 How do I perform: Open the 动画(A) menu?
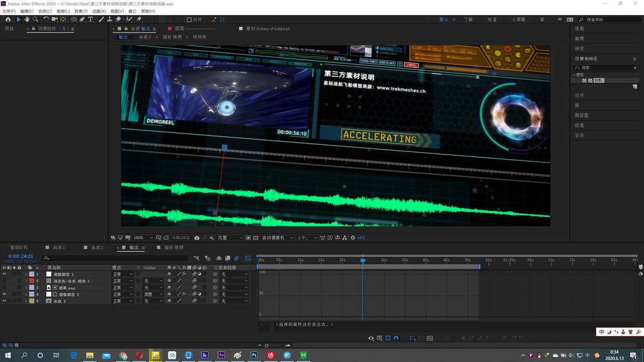(x=98, y=11)
